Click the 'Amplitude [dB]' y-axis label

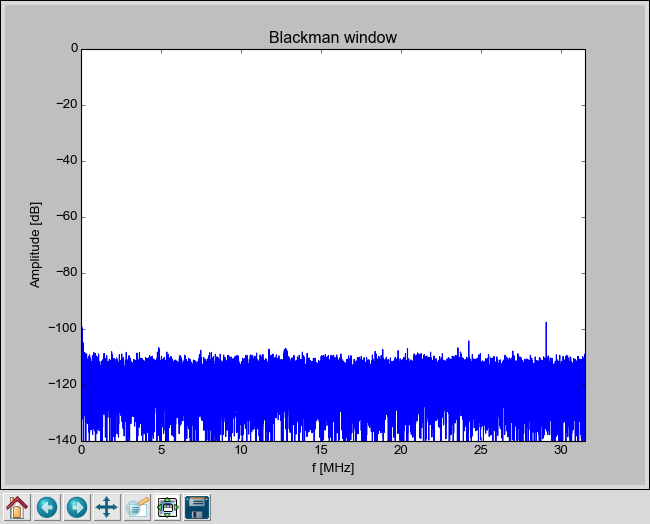35,245
